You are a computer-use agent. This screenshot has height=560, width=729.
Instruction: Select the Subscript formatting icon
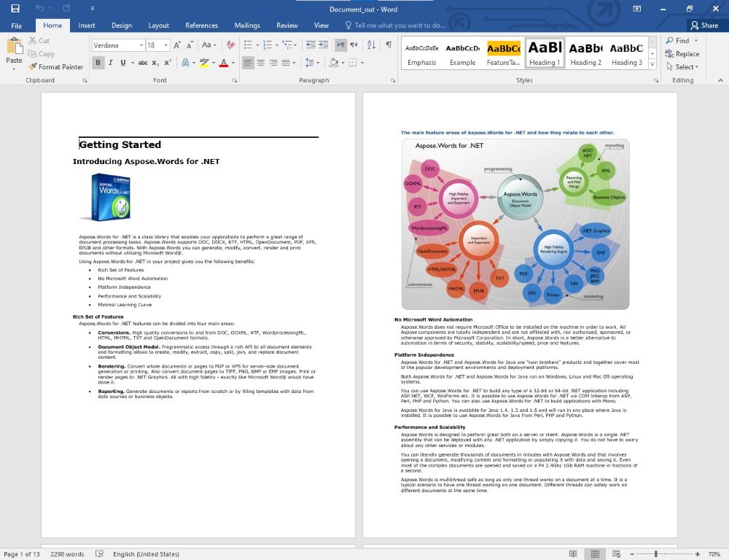point(155,61)
